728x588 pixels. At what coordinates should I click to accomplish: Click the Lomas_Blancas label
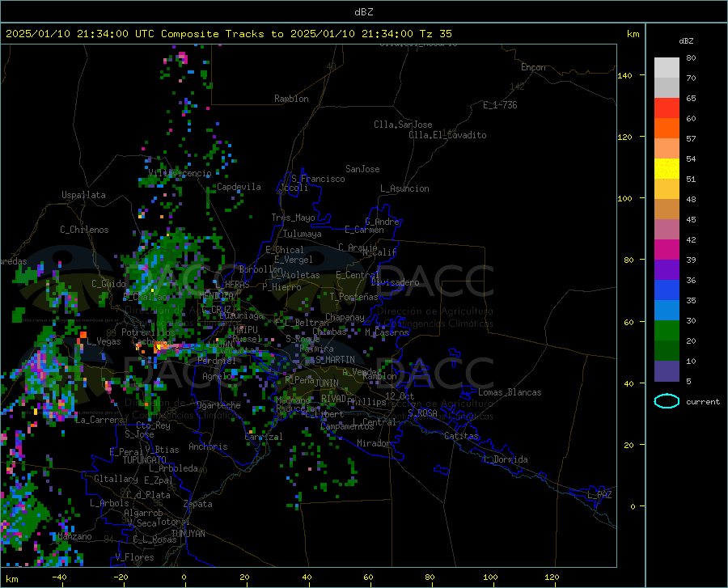(x=510, y=392)
